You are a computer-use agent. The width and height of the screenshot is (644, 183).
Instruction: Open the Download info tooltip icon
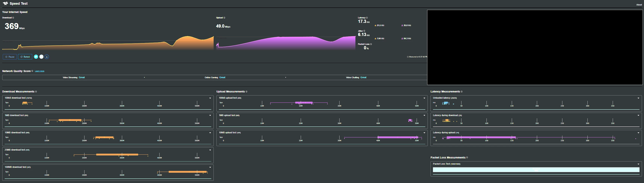click(x=13, y=18)
